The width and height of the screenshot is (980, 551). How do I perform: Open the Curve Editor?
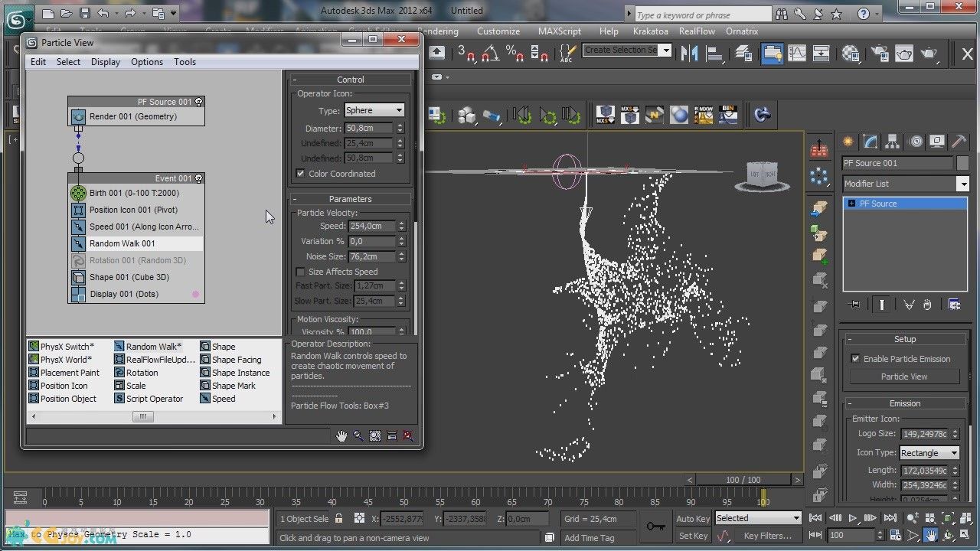[x=797, y=53]
